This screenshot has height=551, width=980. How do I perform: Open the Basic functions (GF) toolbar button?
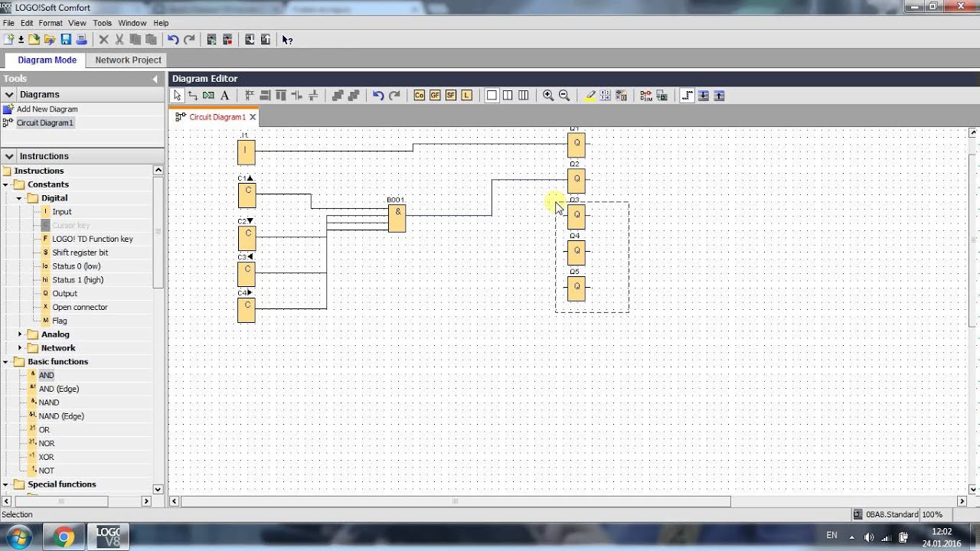(435, 96)
